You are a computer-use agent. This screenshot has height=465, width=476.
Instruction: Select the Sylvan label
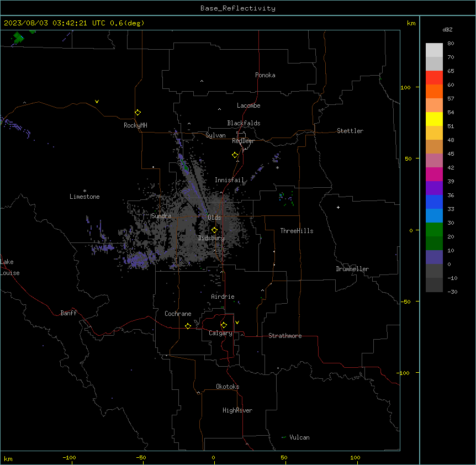[215, 135]
